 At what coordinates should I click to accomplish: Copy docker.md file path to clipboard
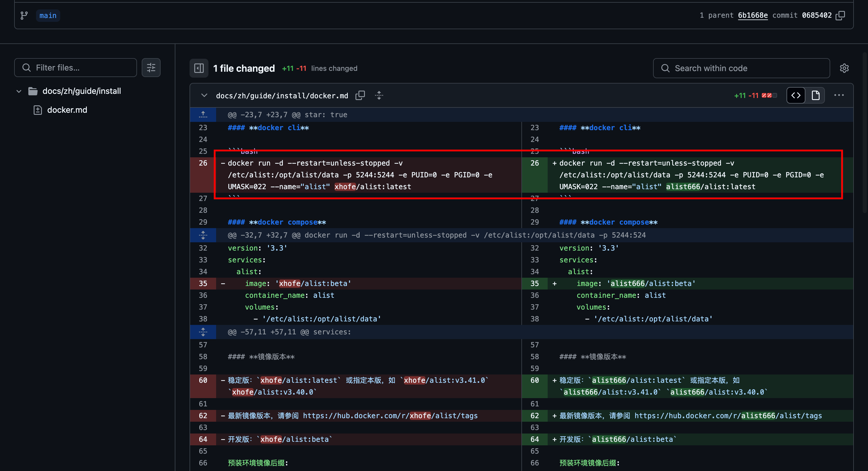pos(360,95)
